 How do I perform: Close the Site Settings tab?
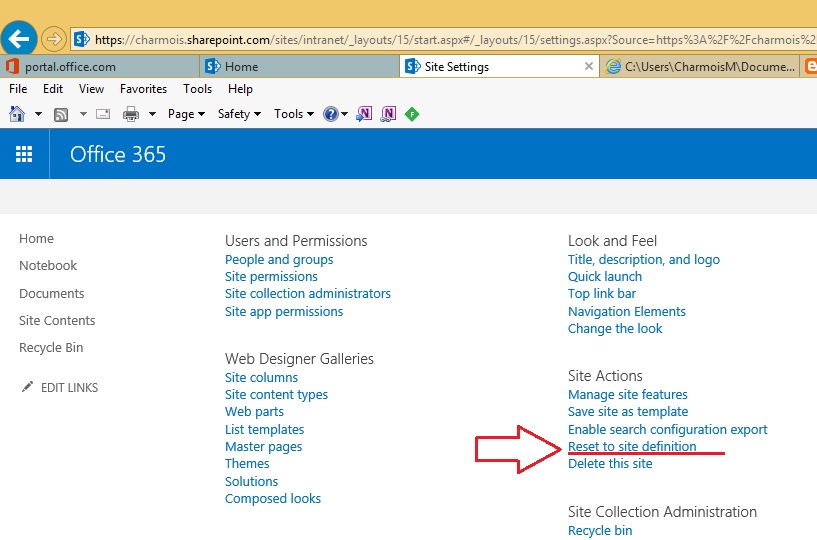click(x=589, y=66)
